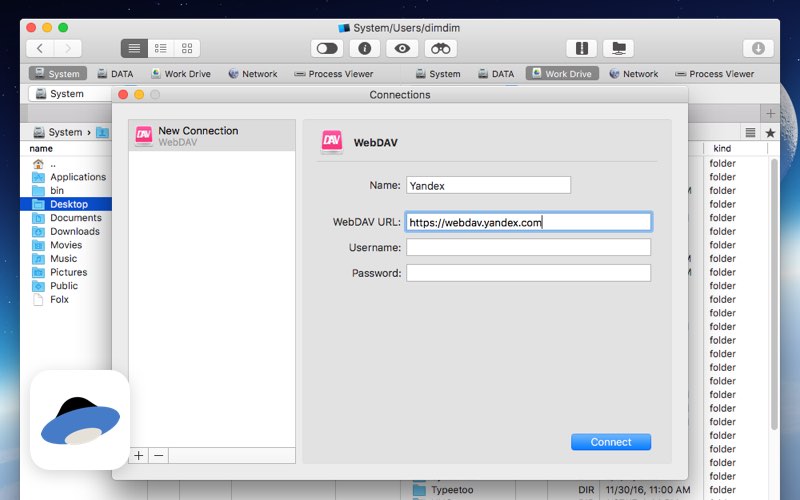Go forward with the right arrow button

68,48
